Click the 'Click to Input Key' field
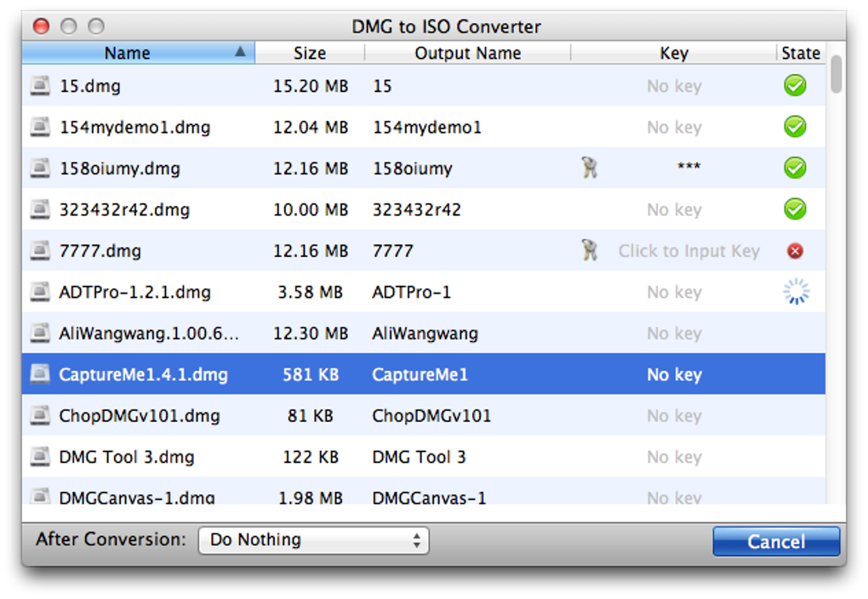 click(688, 251)
